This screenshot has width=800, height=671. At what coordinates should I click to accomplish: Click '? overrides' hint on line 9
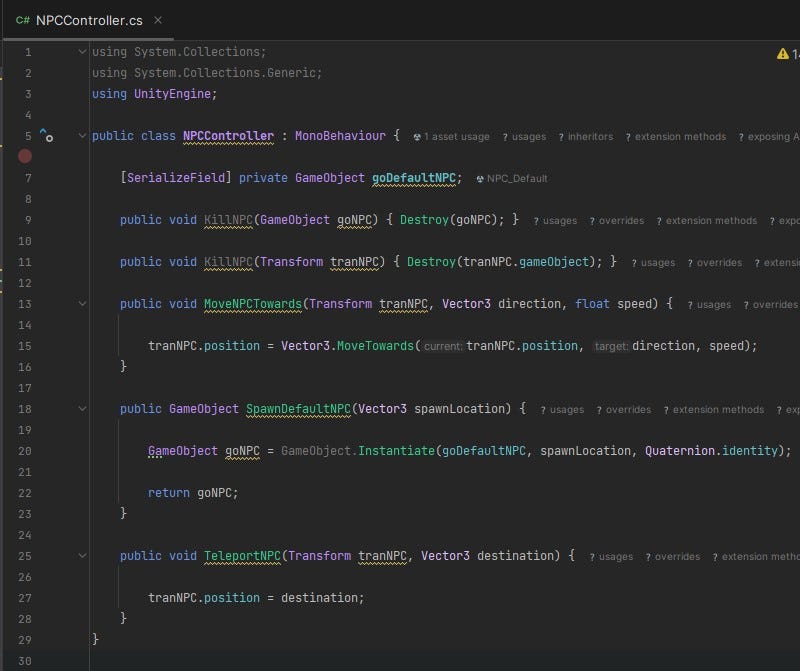[616, 221]
